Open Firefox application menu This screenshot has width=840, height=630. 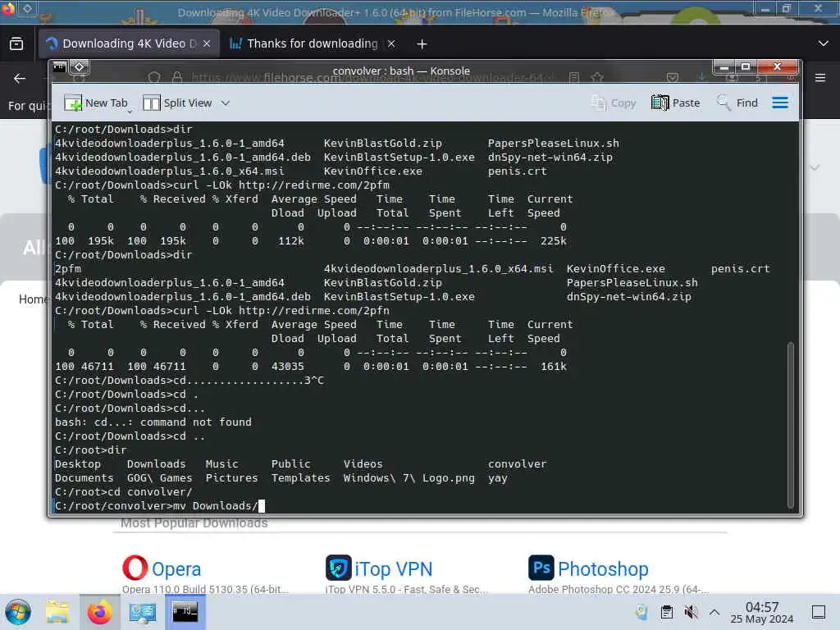coord(820,78)
